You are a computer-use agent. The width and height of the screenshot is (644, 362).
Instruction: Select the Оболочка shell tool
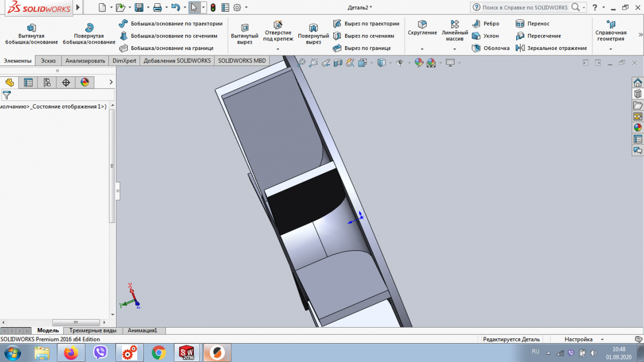pos(491,48)
